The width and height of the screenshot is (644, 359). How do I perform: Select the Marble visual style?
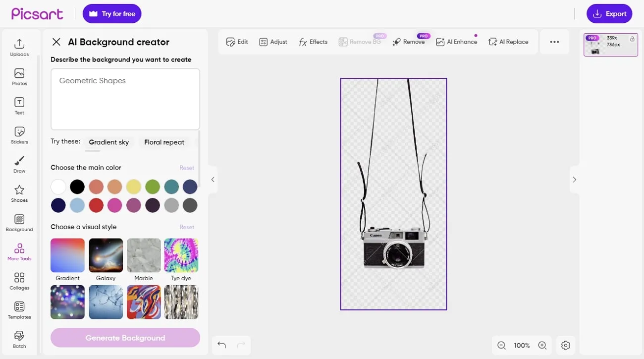pyautogui.click(x=143, y=255)
